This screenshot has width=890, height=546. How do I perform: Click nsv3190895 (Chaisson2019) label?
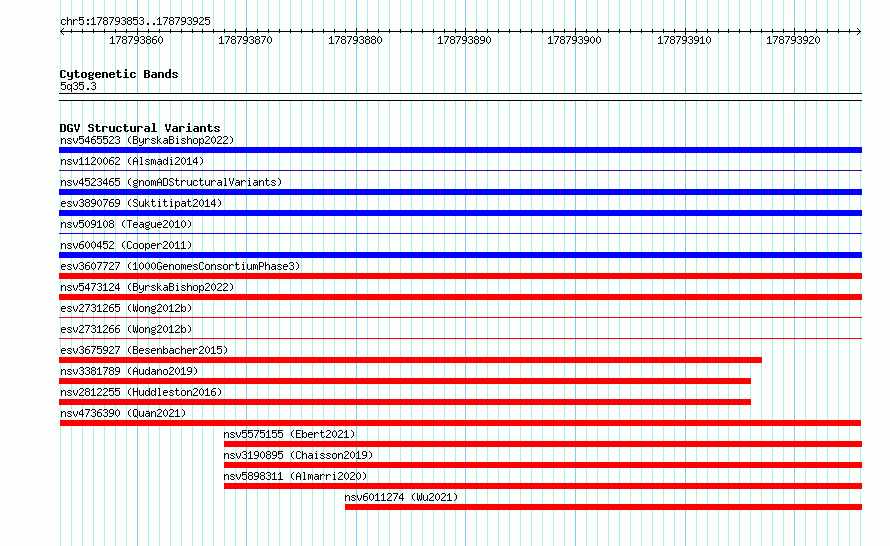point(298,455)
